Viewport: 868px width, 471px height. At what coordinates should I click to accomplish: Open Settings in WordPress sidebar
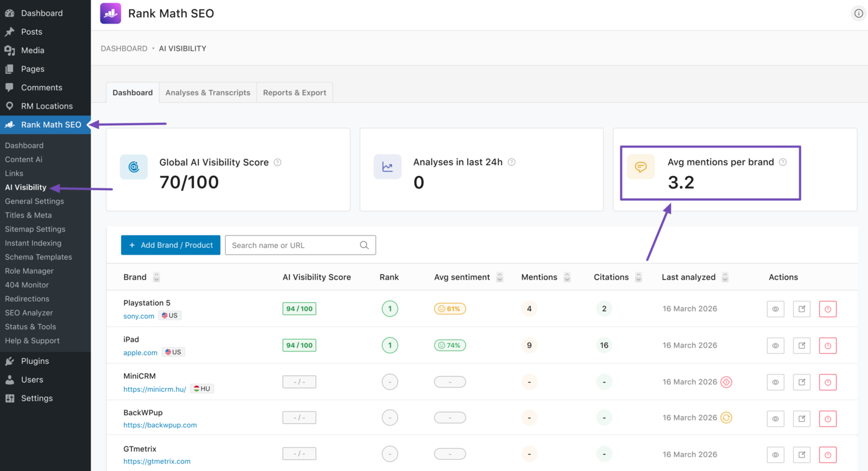45,398
